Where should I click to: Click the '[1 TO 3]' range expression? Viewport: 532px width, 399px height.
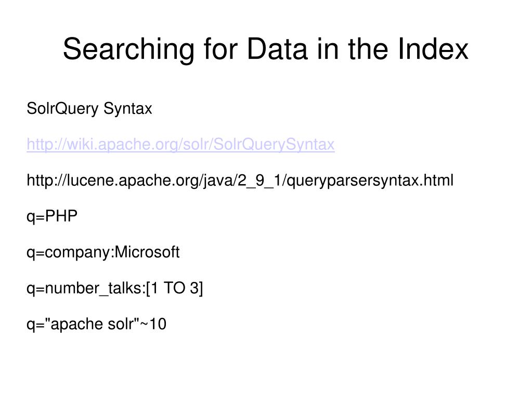pyautogui.click(x=174, y=288)
